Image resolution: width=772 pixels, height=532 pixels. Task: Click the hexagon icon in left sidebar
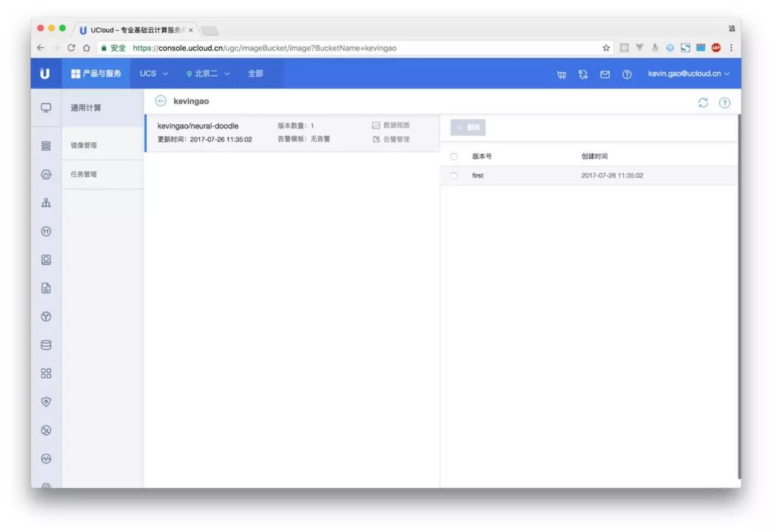[x=46, y=174]
